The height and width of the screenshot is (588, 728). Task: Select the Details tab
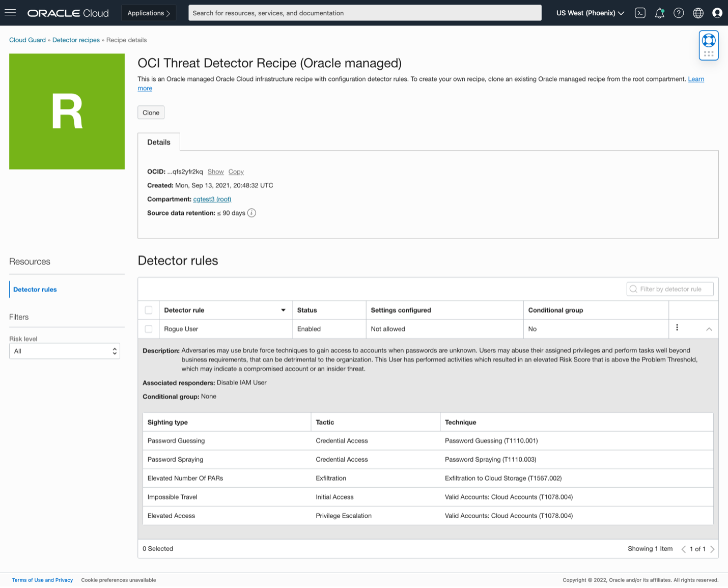point(159,142)
